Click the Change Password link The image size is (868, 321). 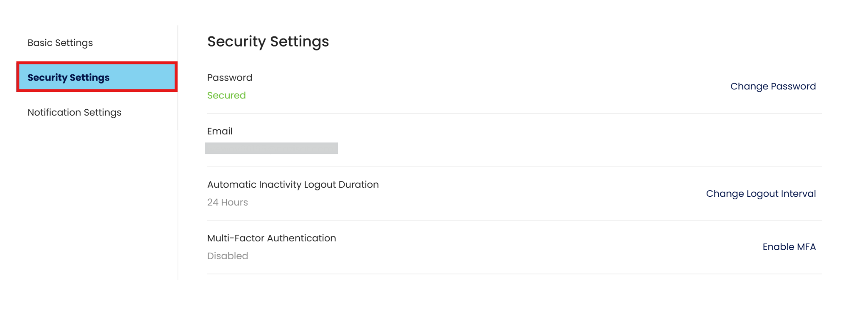point(773,87)
